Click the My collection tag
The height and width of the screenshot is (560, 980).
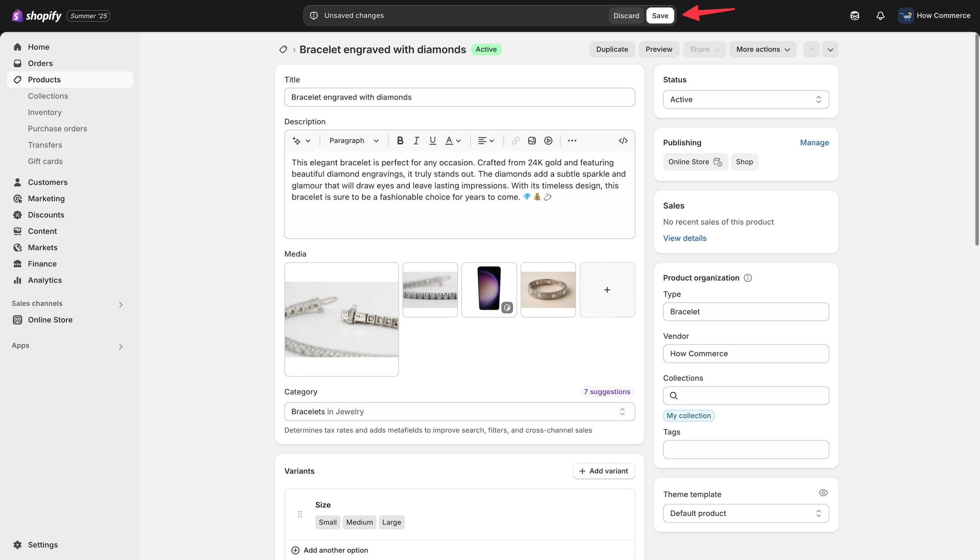[688, 416]
